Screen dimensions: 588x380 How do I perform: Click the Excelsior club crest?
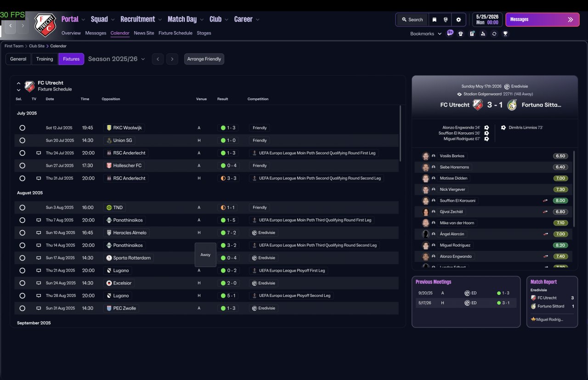tap(109, 284)
